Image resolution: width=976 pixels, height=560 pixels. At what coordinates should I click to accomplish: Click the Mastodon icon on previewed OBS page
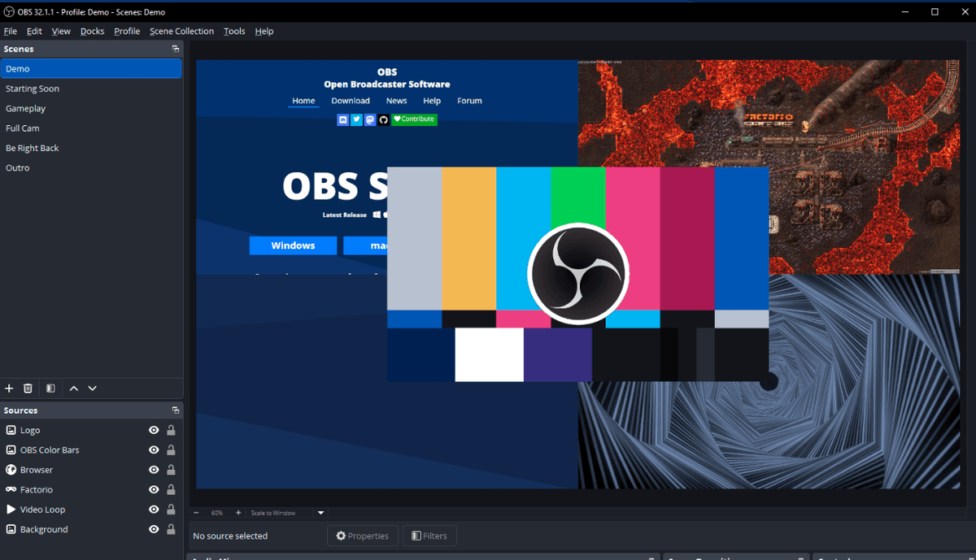pos(371,119)
